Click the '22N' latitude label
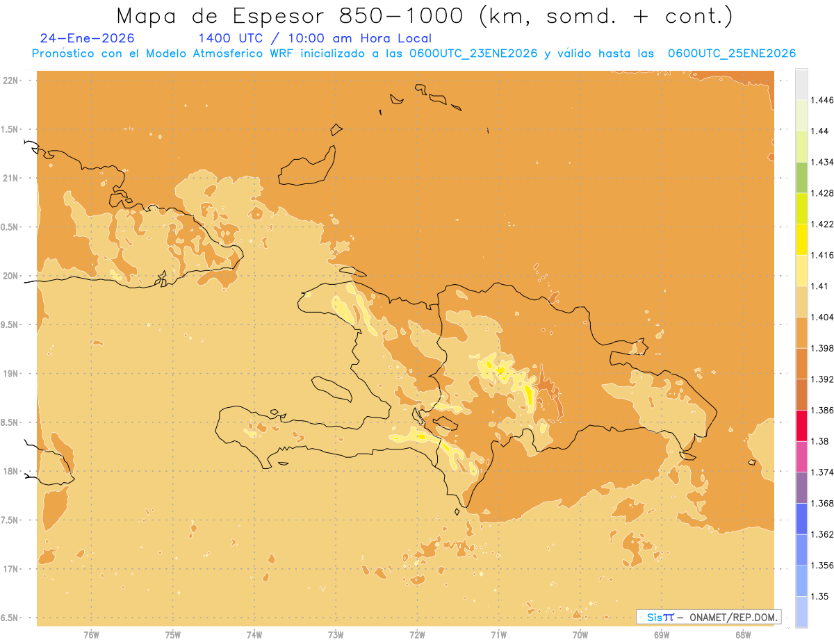834x644 pixels. point(11,80)
